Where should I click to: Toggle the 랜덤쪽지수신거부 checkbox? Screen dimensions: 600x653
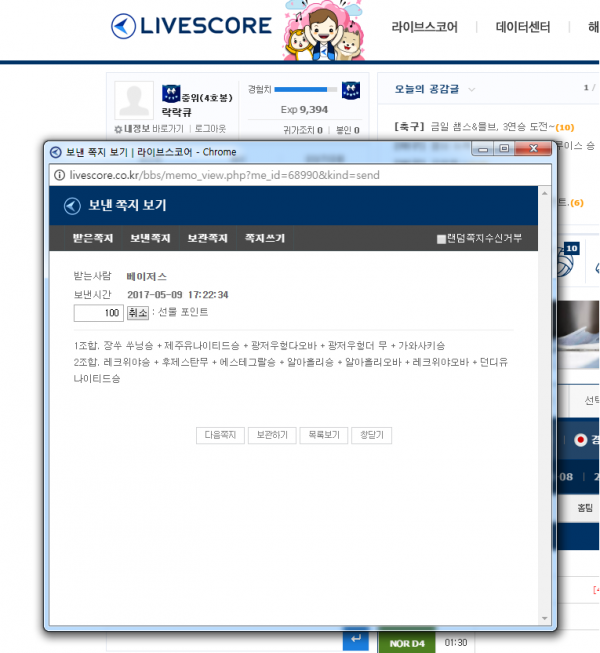click(x=441, y=239)
